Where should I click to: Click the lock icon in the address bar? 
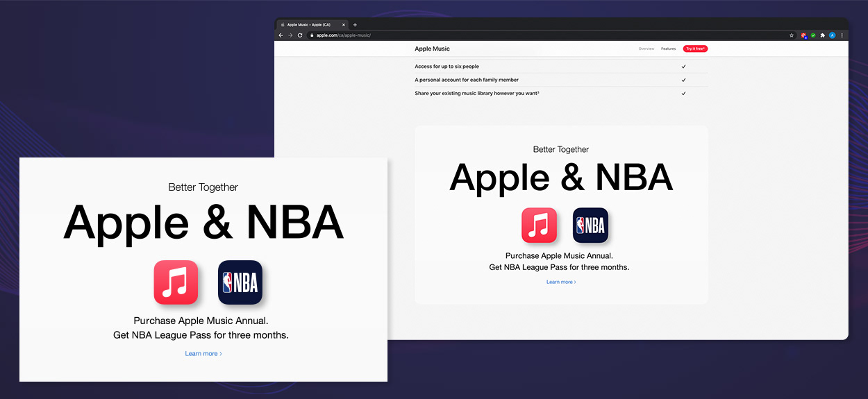[x=312, y=35]
